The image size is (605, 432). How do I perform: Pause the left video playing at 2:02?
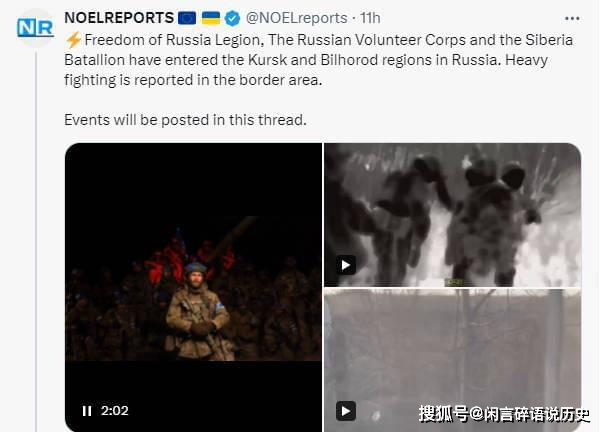pos(87,411)
